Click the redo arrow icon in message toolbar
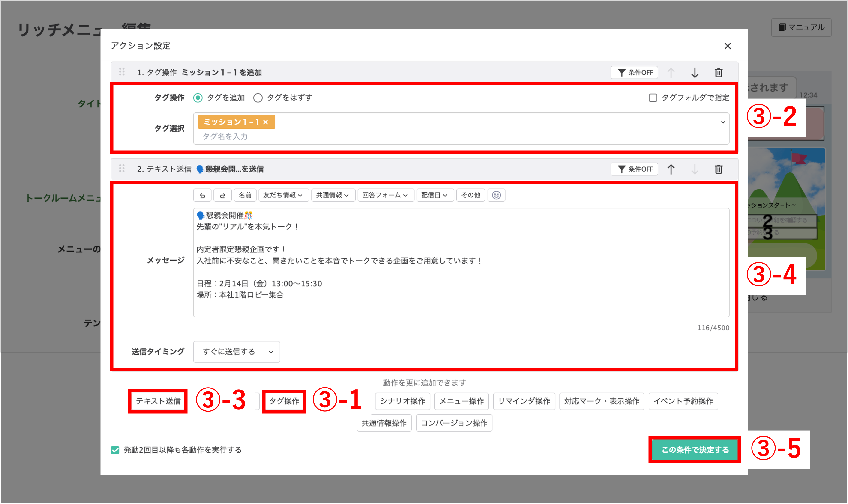The height and width of the screenshot is (504, 848). pos(223,195)
